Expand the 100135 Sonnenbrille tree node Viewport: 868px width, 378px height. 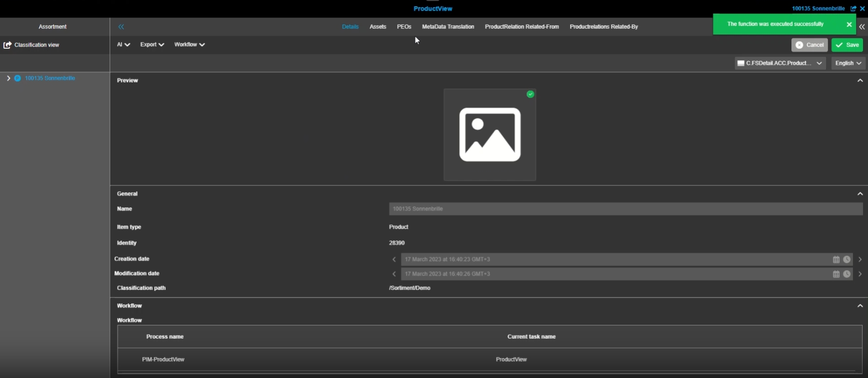coord(8,78)
